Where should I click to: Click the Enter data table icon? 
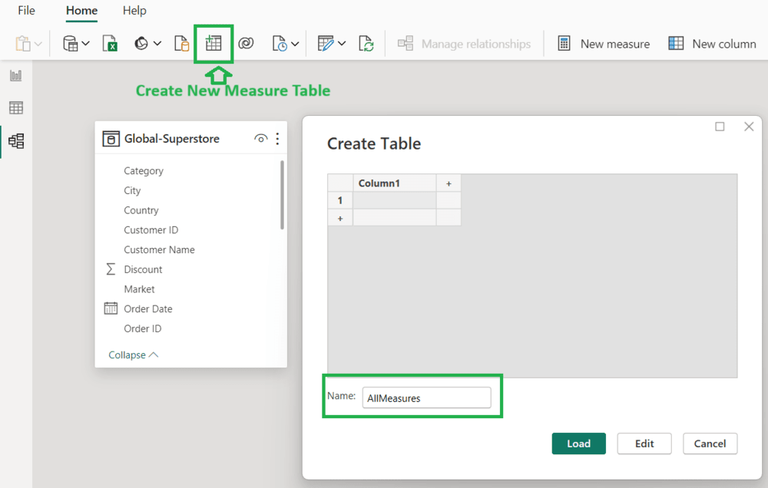pos(213,44)
